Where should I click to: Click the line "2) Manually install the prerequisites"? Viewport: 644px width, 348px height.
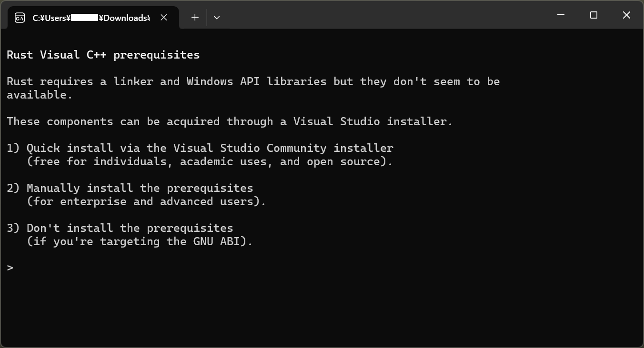[x=130, y=188]
